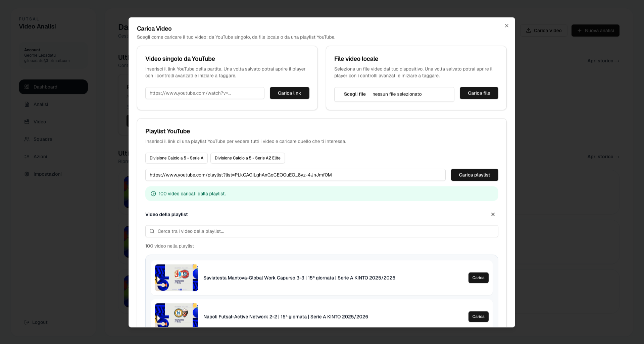The height and width of the screenshot is (344, 644).
Task: Click the 'nessun file selezionato' label
Action: [x=397, y=94]
